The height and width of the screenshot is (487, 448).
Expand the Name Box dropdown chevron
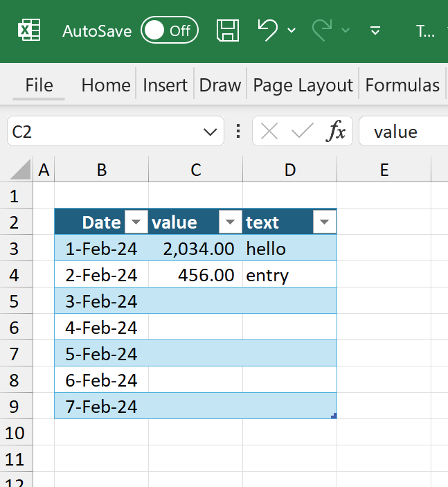tap(210, 132)
